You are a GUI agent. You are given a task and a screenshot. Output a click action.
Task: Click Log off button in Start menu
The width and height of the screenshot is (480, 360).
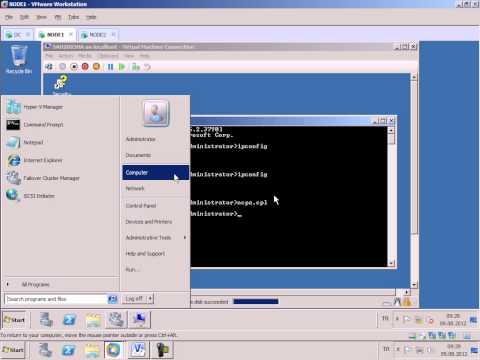134,299
